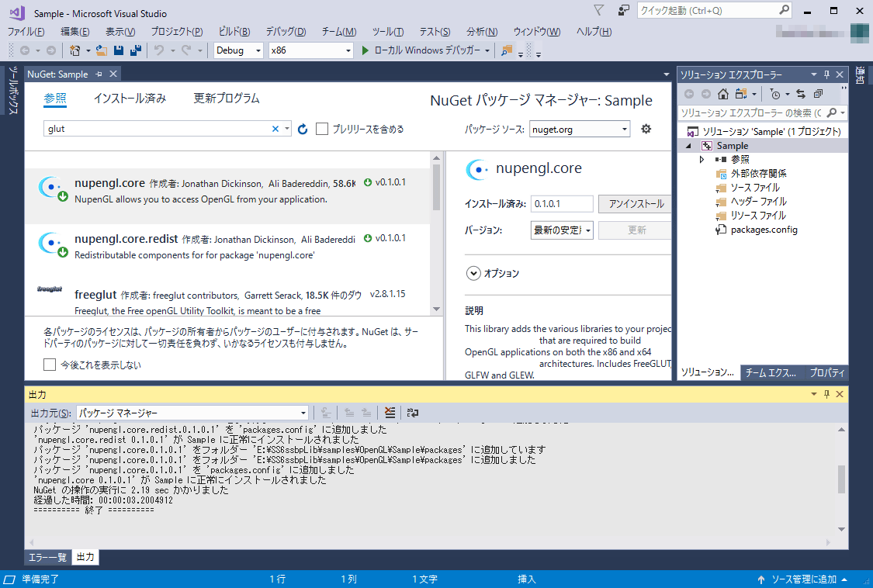Switch to the 更新プログラム tab
Screen dimensions: 873x588
[226, 99]
